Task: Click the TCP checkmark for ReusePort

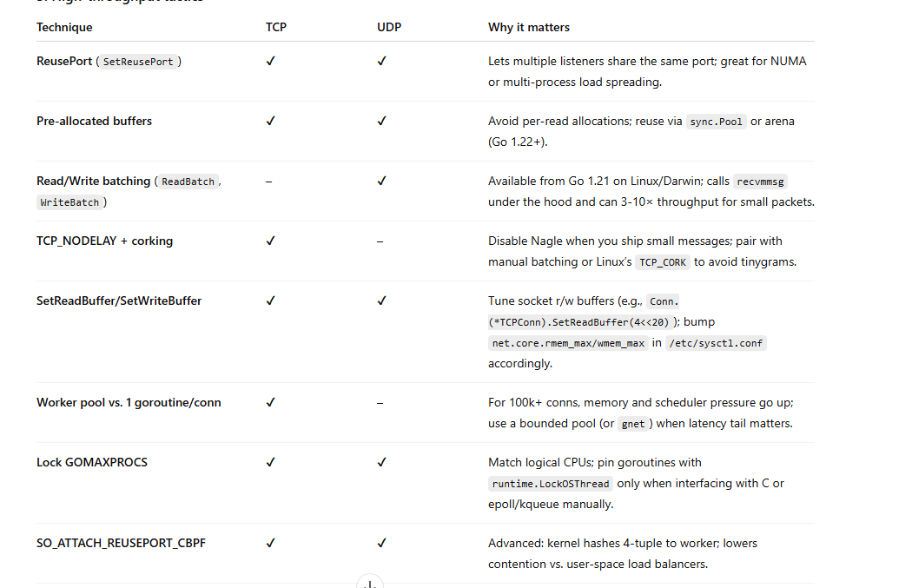Action: (270, 61)
